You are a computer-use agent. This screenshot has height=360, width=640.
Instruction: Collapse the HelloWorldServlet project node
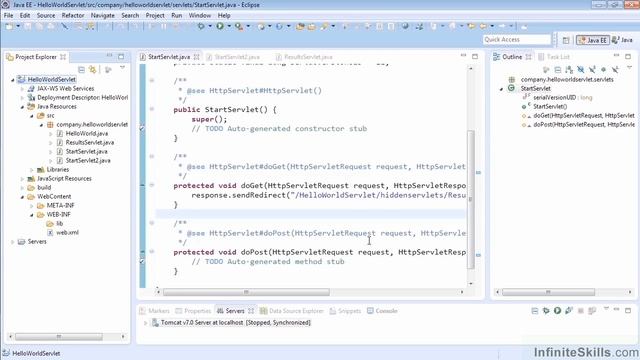click(13, 80)
